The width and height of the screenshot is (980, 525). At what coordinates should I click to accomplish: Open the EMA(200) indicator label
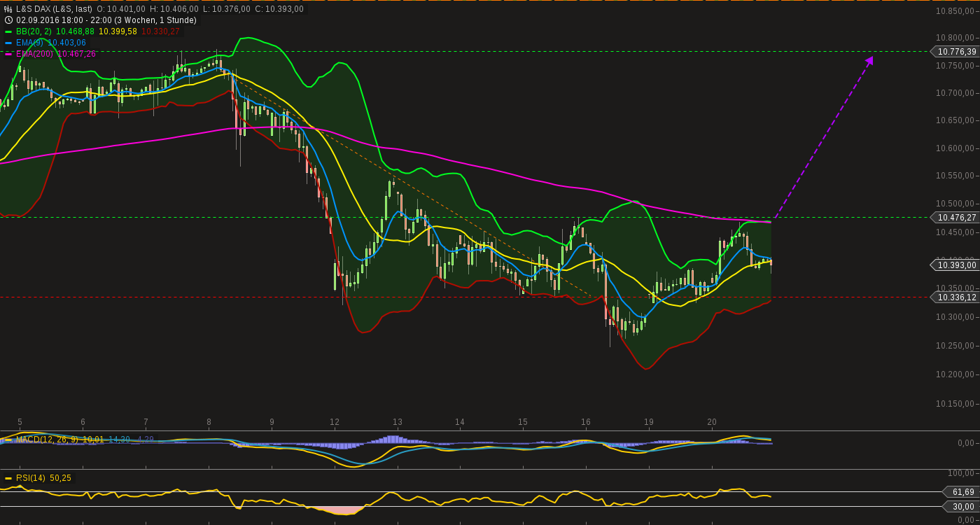pos(35,54)
